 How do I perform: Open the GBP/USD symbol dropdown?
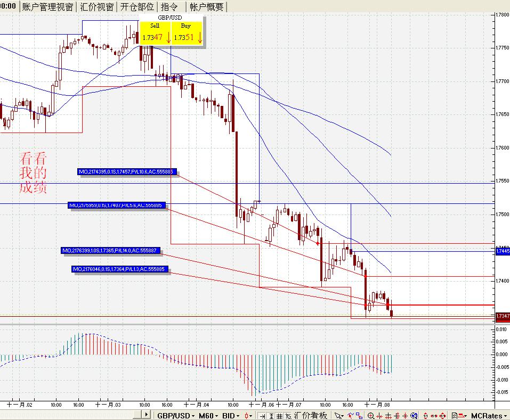(176, 415)
